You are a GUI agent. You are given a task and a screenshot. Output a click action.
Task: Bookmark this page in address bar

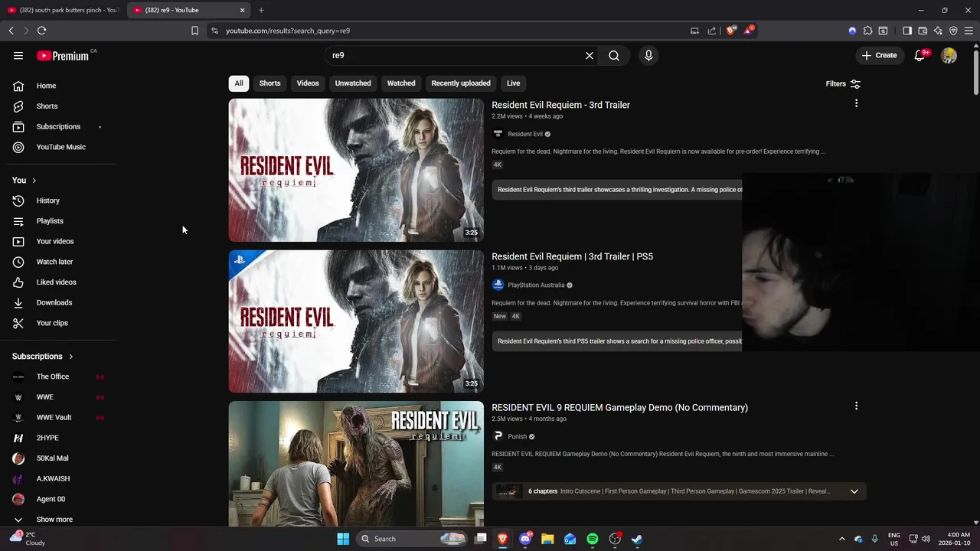[x=194, y=31]
